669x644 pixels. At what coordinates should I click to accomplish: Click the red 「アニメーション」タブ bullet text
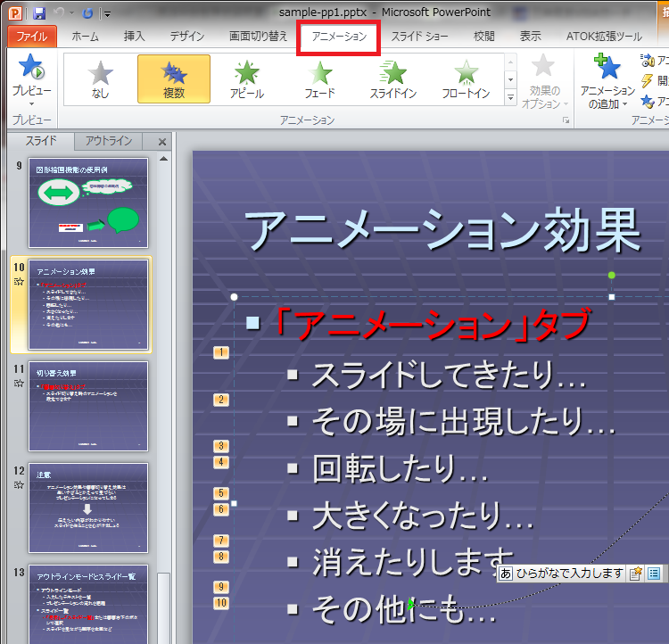[x=433, y=325]
